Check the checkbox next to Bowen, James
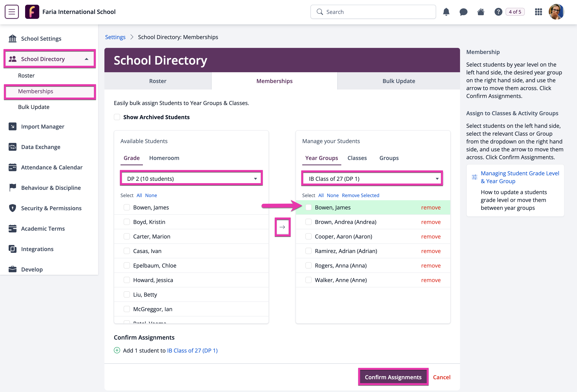Image resolution: width=577 pixels, height=392 pixels. click(x=127, y=207)
